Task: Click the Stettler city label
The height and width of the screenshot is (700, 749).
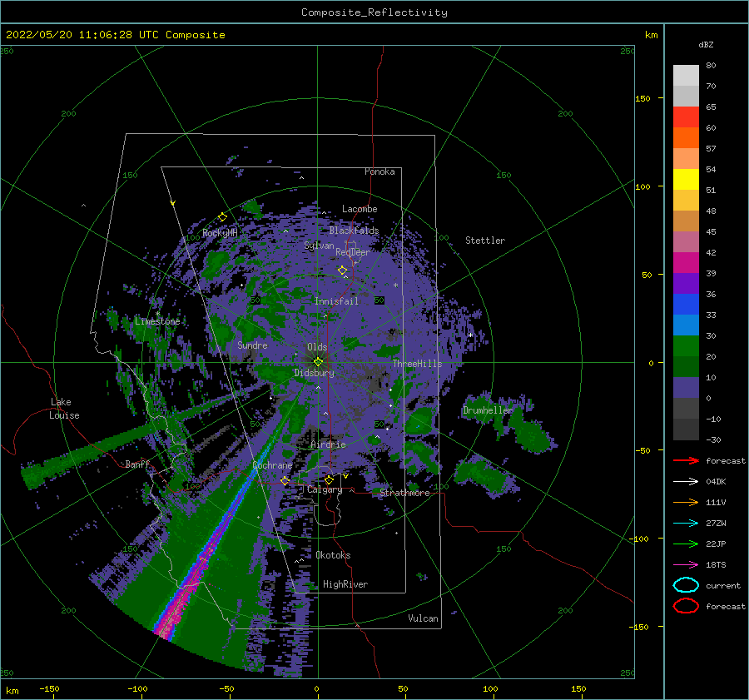Action: click(485, 241)
